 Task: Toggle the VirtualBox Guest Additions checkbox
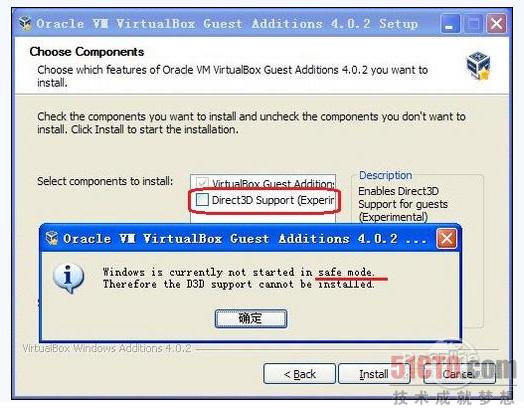[x=202, y=183]
